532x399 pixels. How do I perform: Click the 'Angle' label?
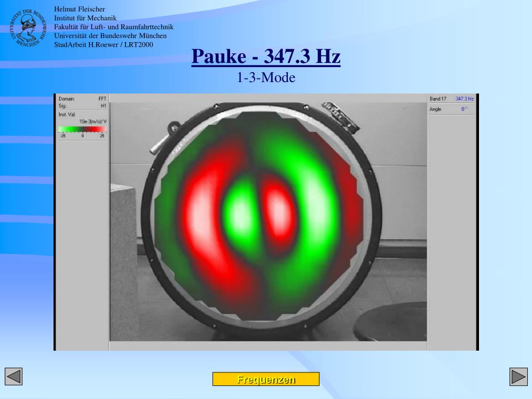tap(435, 109)
